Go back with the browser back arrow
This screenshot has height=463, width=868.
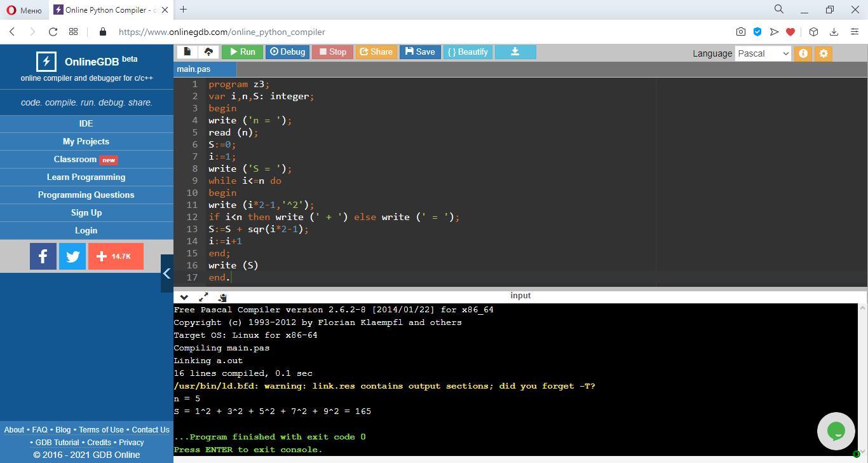click(x=12, y=32)
